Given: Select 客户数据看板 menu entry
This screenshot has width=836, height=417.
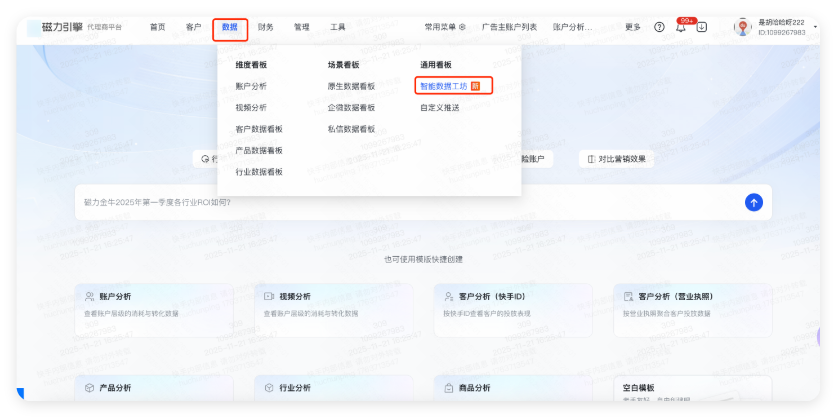Looking at the screenshot, I should tap(259, 129).
